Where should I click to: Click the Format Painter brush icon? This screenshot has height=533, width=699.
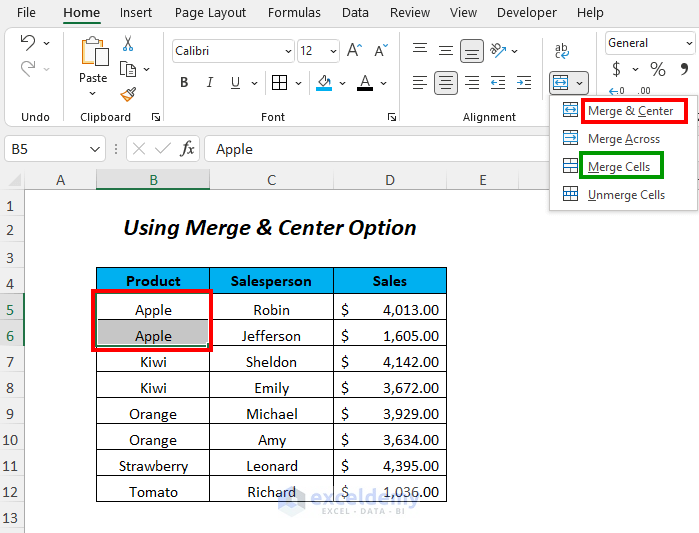click(128, 94)
